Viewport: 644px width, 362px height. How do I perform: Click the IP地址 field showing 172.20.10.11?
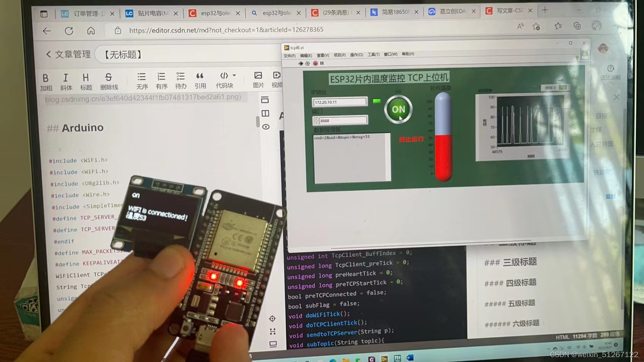(339, 102)
